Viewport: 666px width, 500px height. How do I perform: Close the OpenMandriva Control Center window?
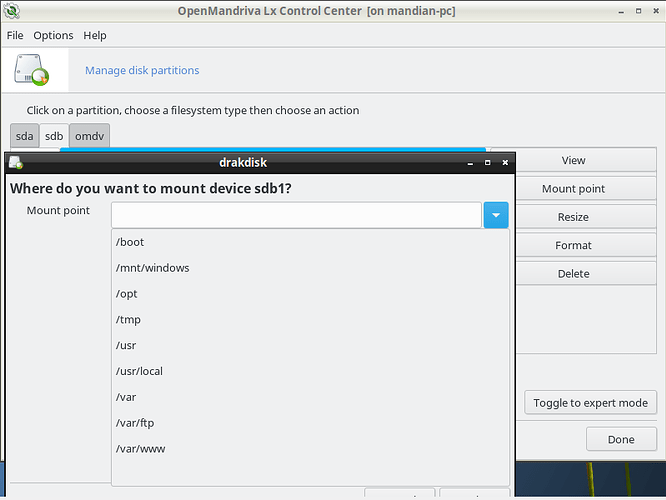click(656, 11)
